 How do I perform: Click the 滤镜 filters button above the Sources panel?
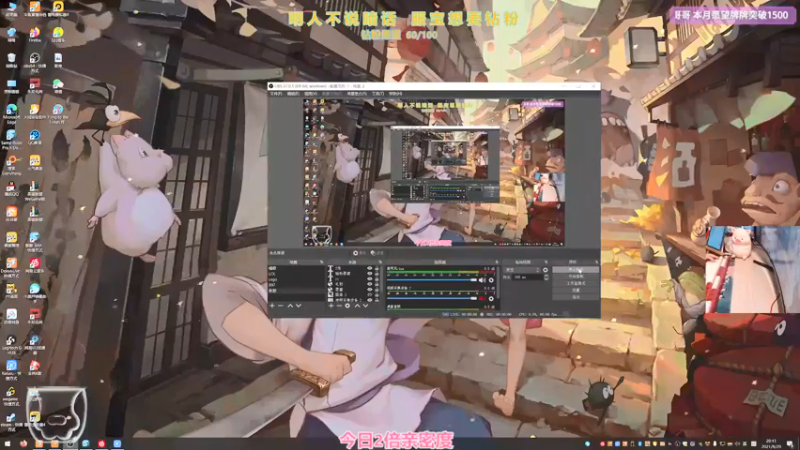377,253
